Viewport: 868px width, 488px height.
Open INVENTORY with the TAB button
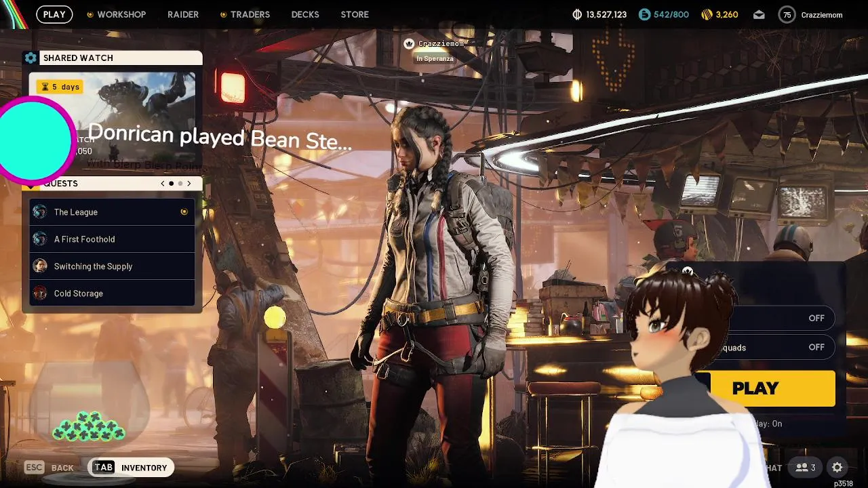pyautogui.click(x=131, y=468)
